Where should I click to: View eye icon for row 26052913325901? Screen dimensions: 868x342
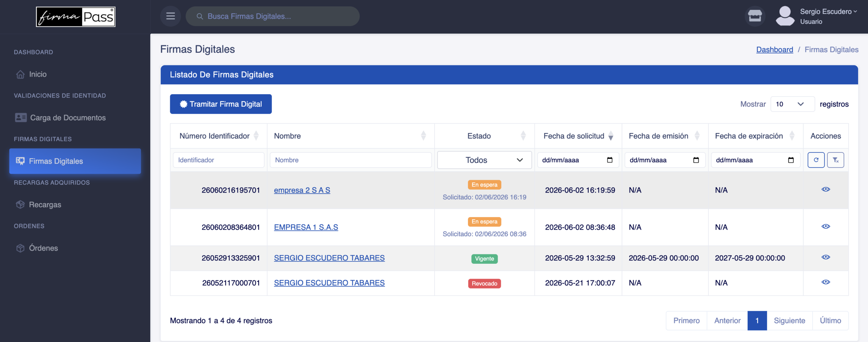[x=826, y=257]
